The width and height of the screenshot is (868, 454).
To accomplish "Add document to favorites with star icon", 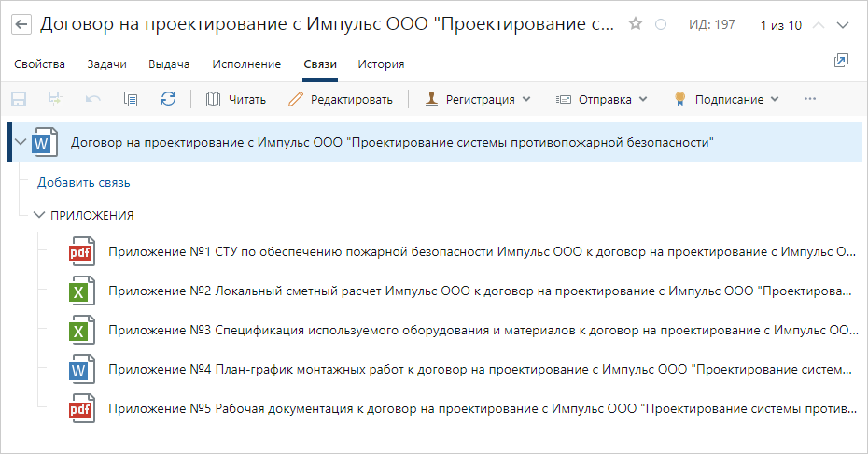I will (636, 24).
